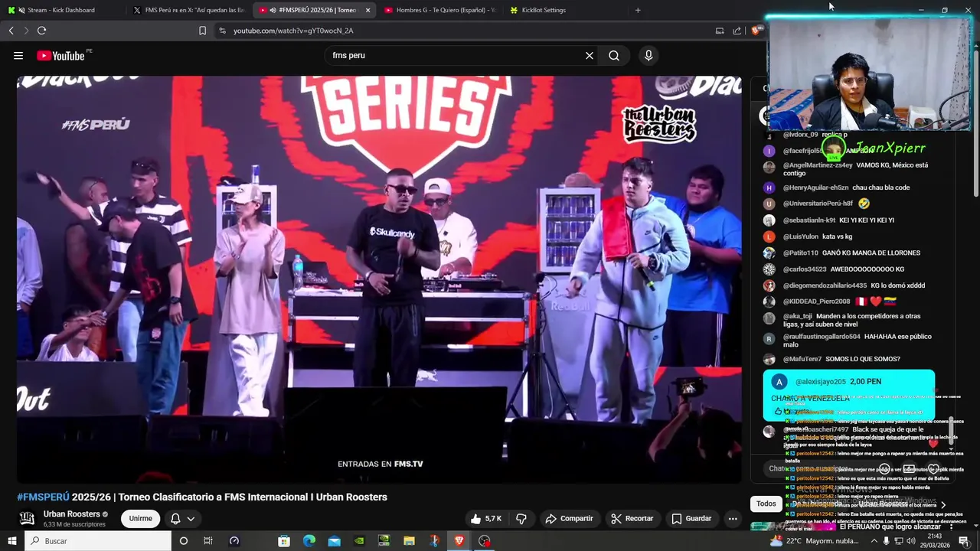This screenshot has width=980, height=551.
Task: Start voice search with the microphone icon
Action: tap(648, 55)
